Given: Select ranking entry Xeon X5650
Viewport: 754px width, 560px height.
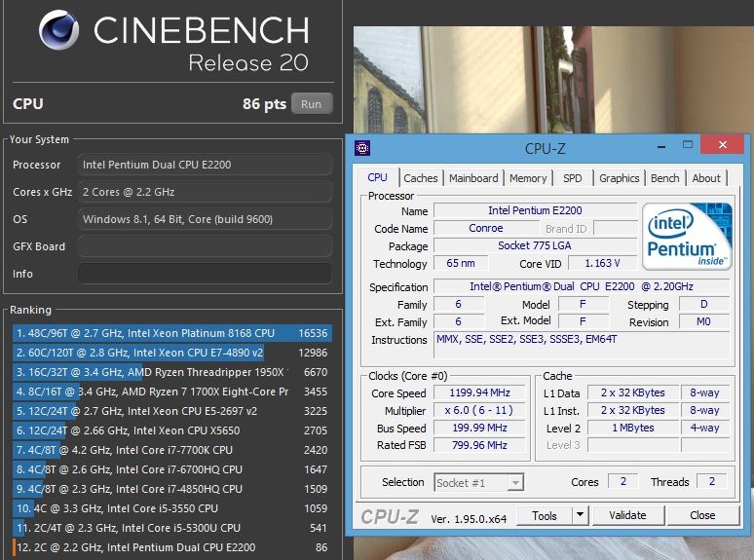Looking at the screenshot, I should (172, 430).
